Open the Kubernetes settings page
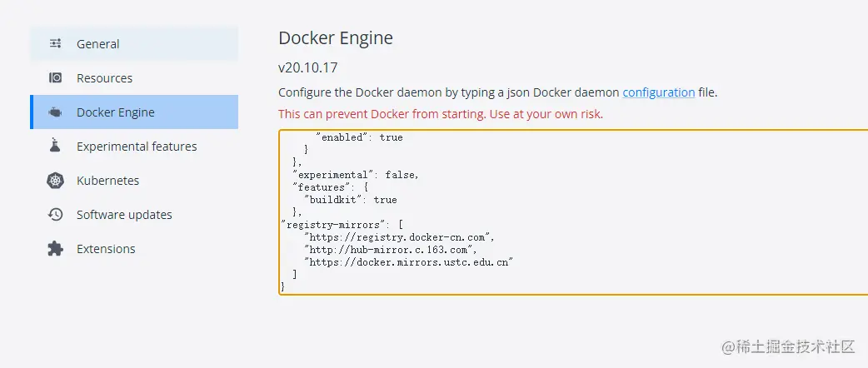868x368 pixels. (x=134, y=181)
